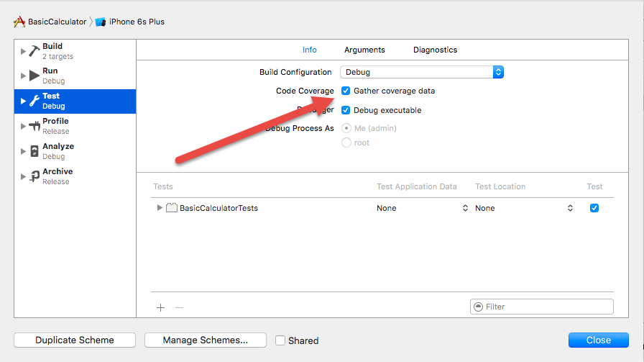
Task: Toggle the Shared checkbox
Action: (x=280, y=340)
